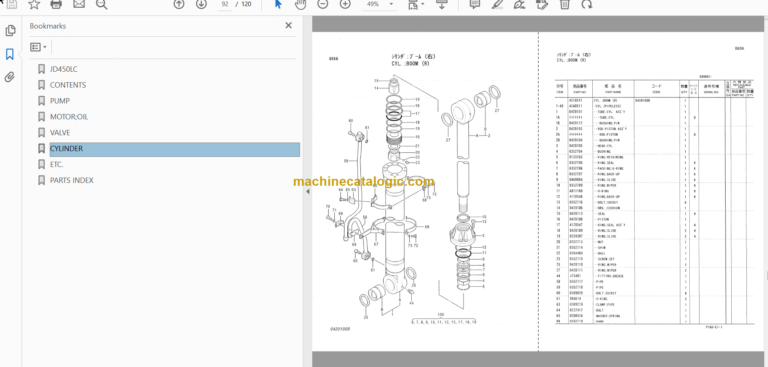
Task: Select the PUMP bookmark
Action: coord(60,101)
